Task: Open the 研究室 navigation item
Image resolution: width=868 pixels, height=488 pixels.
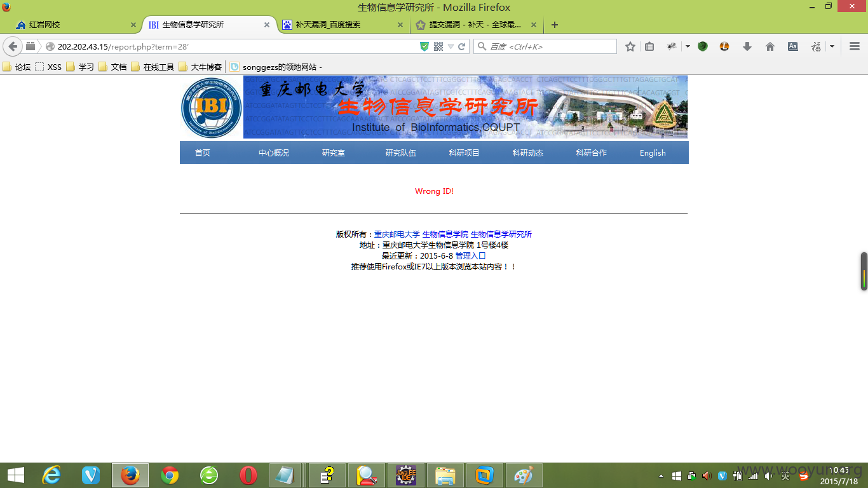Action: tap(334, 152)
